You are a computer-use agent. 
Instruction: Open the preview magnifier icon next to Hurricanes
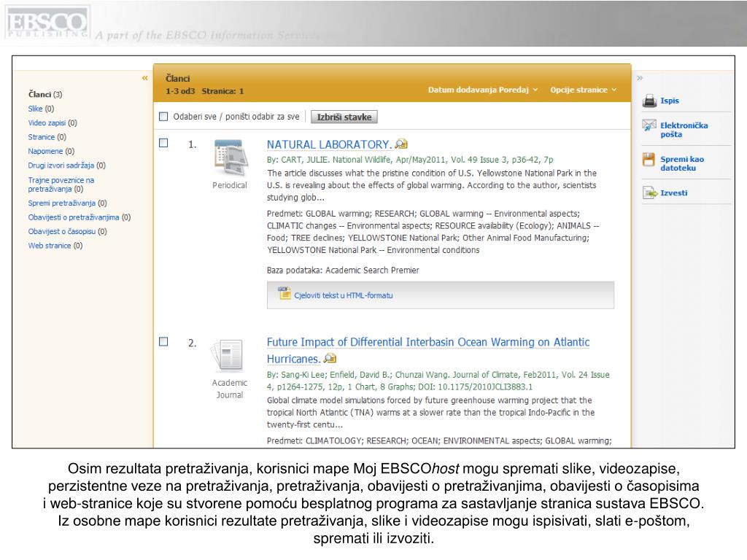pyautogui.click(x=330, y=358)
